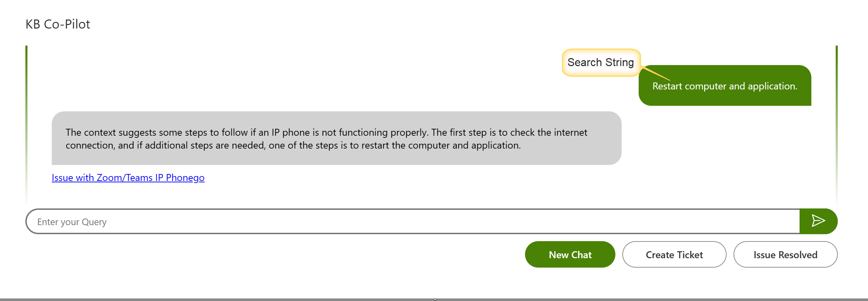Click the second line of the bot reply
The height and width of the screenshot is (301, 868).
tap(293, 145)
